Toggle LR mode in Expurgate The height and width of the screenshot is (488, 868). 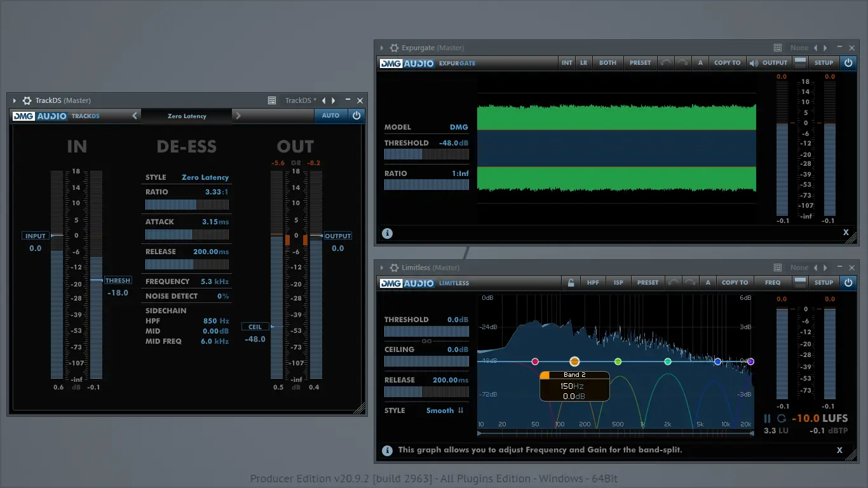coord(584,63)
